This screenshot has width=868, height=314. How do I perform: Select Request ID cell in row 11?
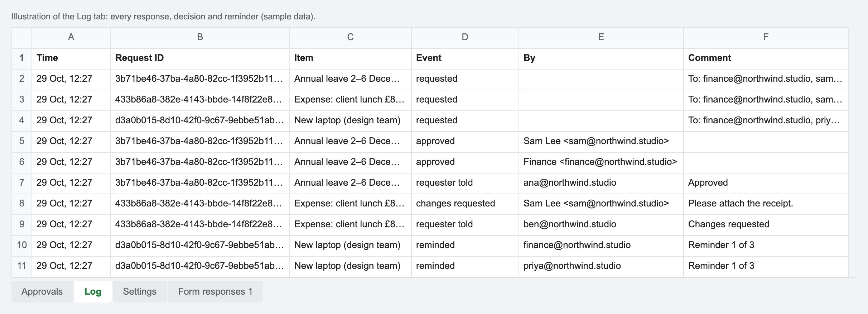coord(200,267)
